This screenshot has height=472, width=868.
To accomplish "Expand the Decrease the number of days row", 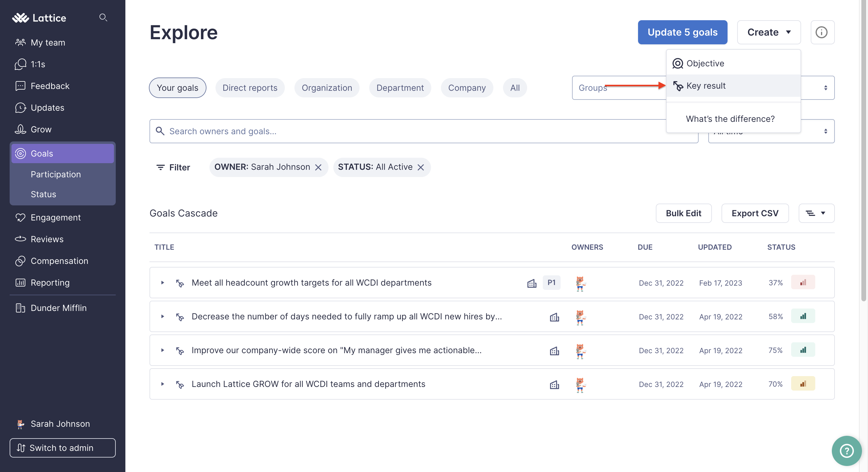I will click(x=162, y=316).
